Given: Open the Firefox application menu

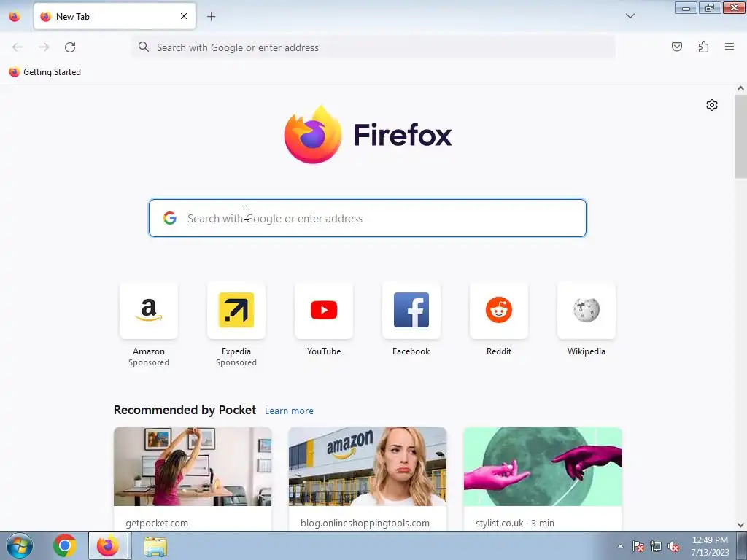Looking at the screenshot, I should (x=729, y=47).
